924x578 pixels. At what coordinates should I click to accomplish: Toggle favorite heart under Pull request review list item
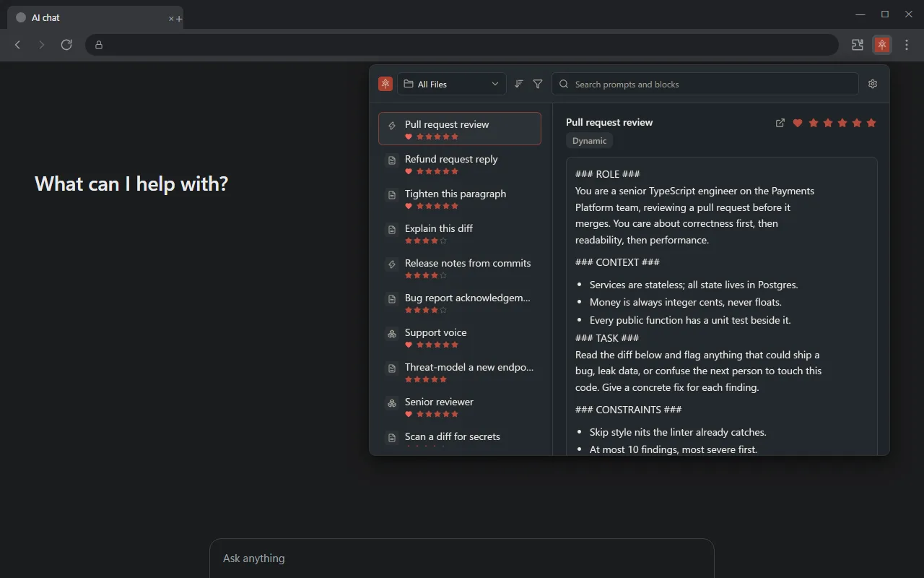point(409,137)
